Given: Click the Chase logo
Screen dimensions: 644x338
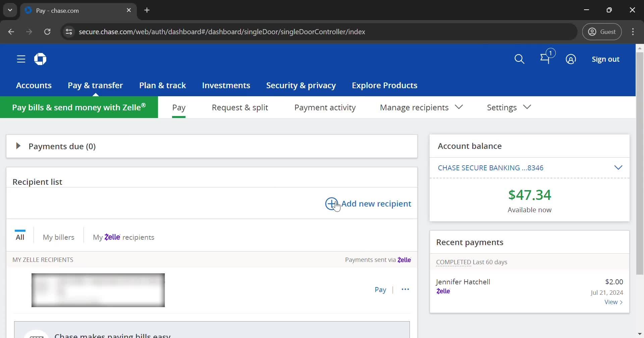Looking at the screenshot, I should (40, 59).
